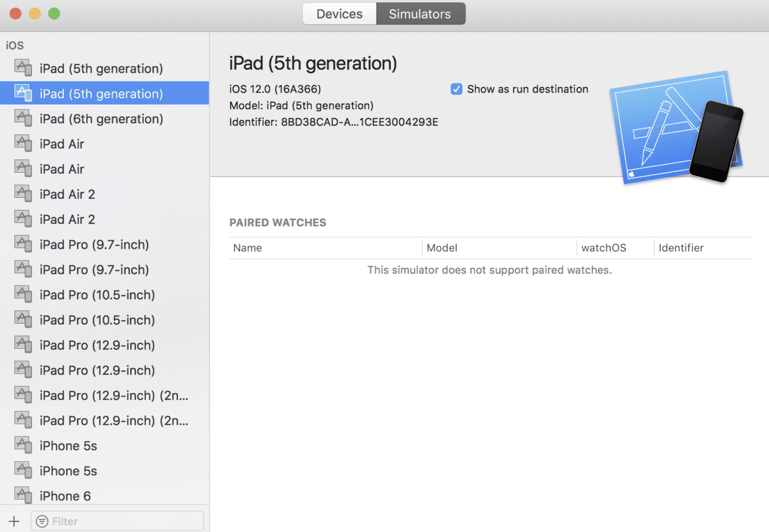769x532 pixels.
Task: Select the Simulators tab
Action: [420, 14]
